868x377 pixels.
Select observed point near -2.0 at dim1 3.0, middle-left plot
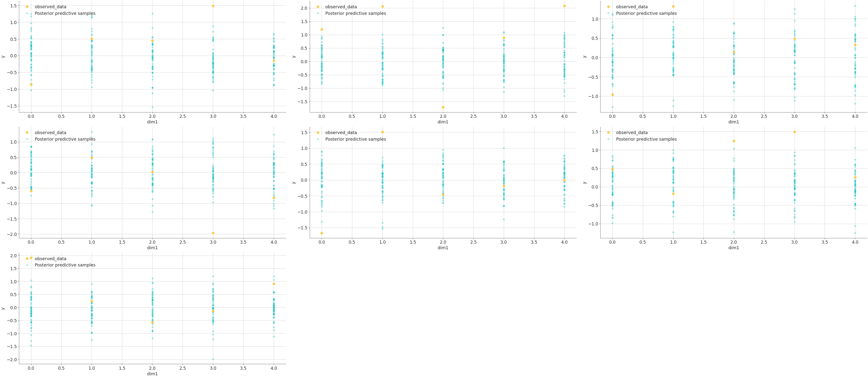(x=213, y=233)
